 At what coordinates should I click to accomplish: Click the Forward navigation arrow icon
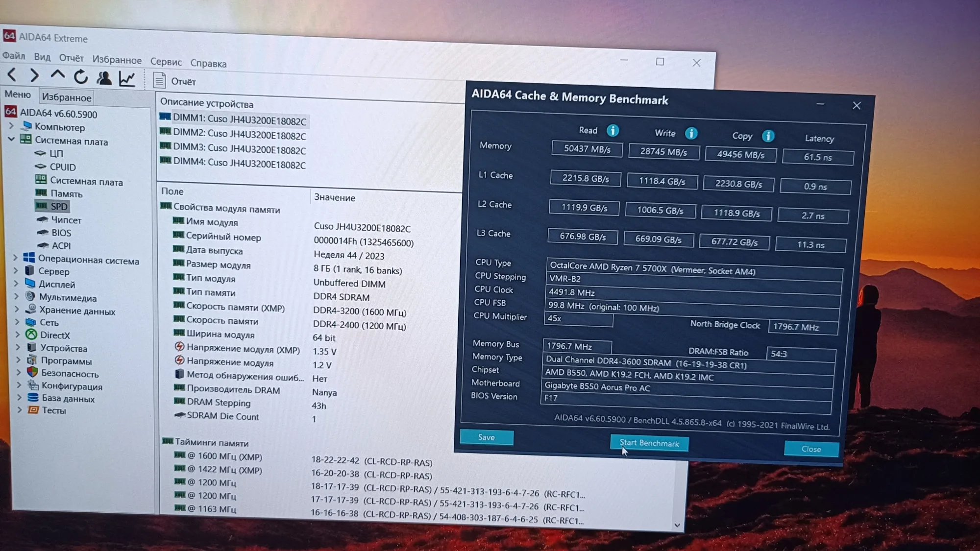34,76
